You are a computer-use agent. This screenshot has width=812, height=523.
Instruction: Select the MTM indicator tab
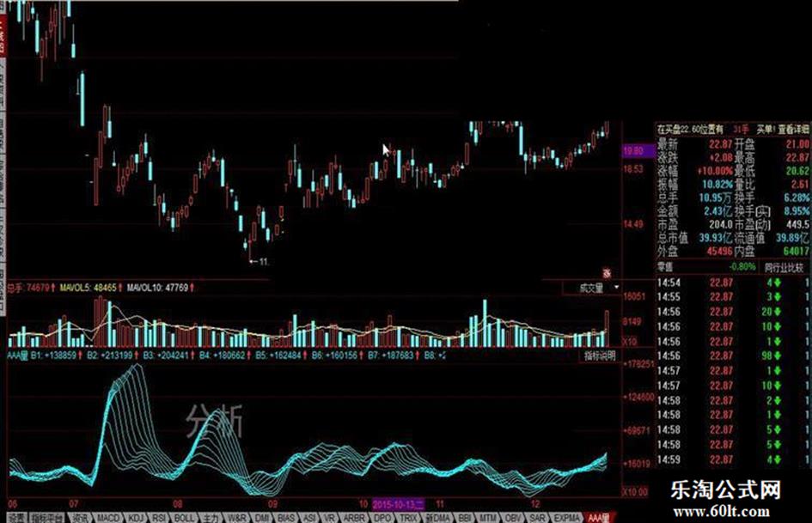pyautogui.click(x=488, y=518)
